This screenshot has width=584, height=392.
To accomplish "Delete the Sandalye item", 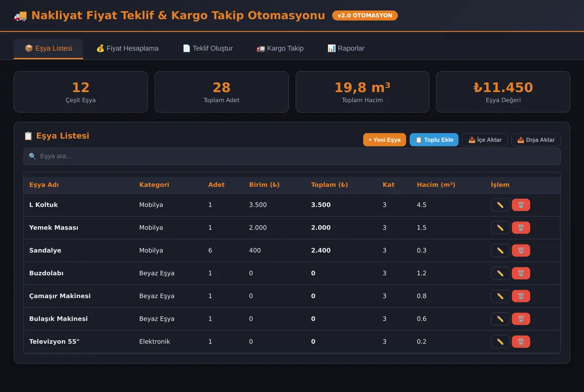I will (521, 250).
